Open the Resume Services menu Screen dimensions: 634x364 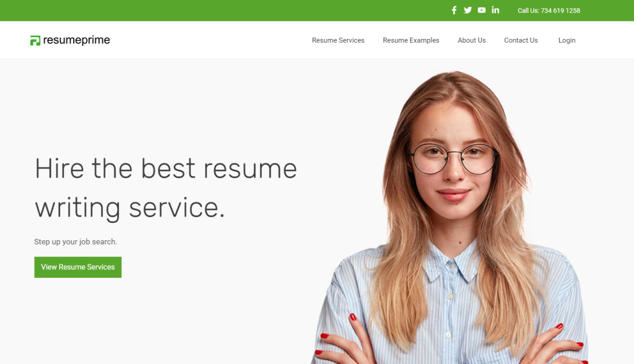coord(338,40)
